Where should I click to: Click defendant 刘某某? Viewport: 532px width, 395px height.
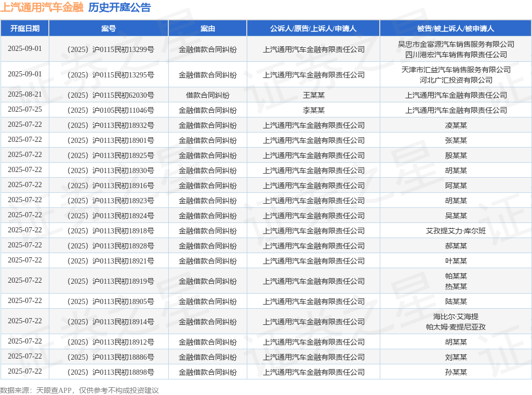click(456, 357)
